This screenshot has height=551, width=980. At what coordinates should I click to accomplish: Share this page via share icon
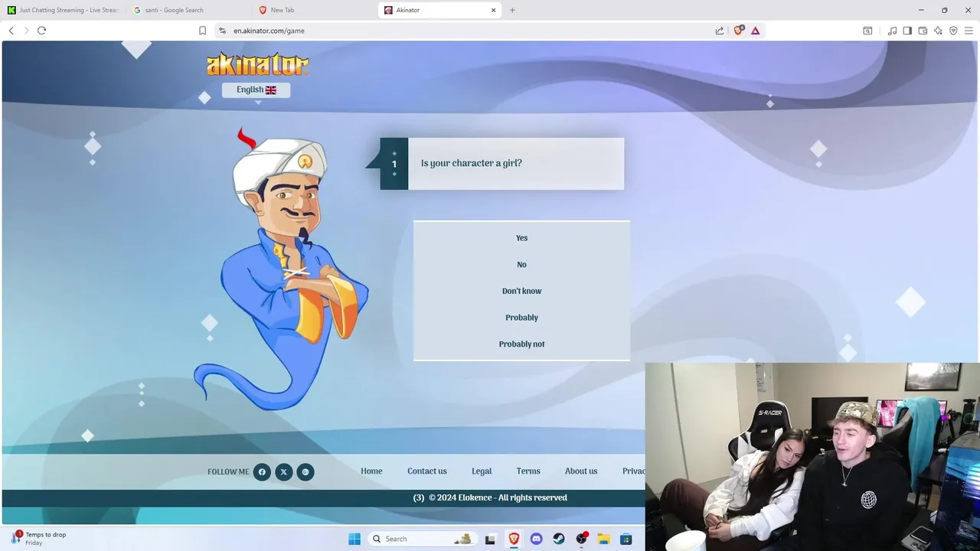720,31
